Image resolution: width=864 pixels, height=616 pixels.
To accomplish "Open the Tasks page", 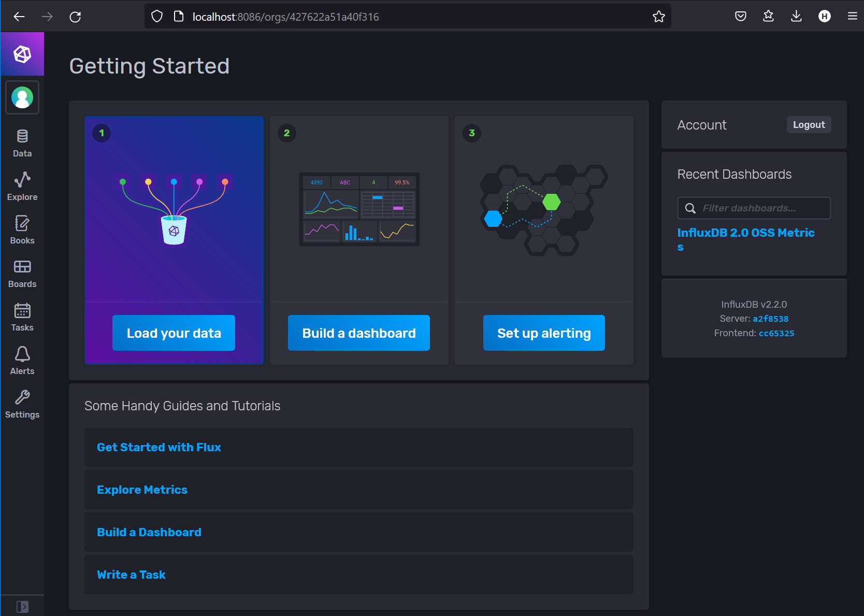I will point(22,317).
